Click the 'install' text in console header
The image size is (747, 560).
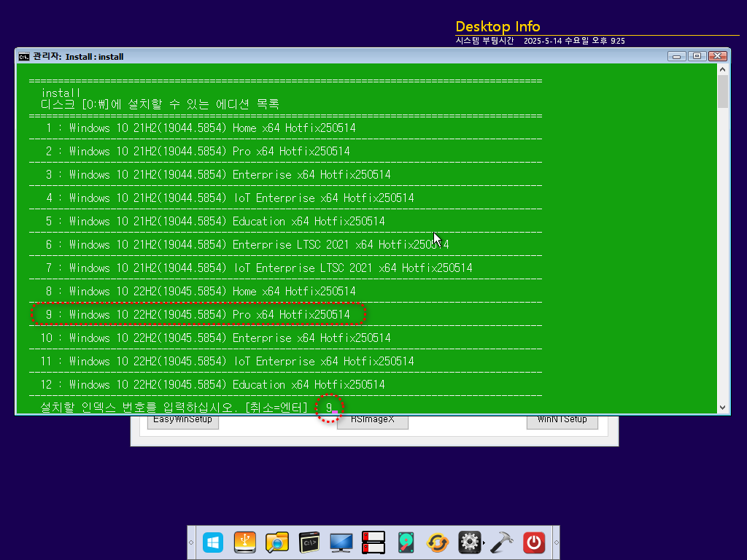(61, 93)
